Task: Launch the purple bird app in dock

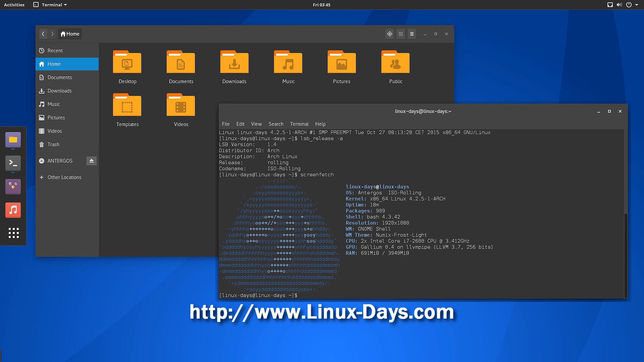Action: click(x=13, y=187)
